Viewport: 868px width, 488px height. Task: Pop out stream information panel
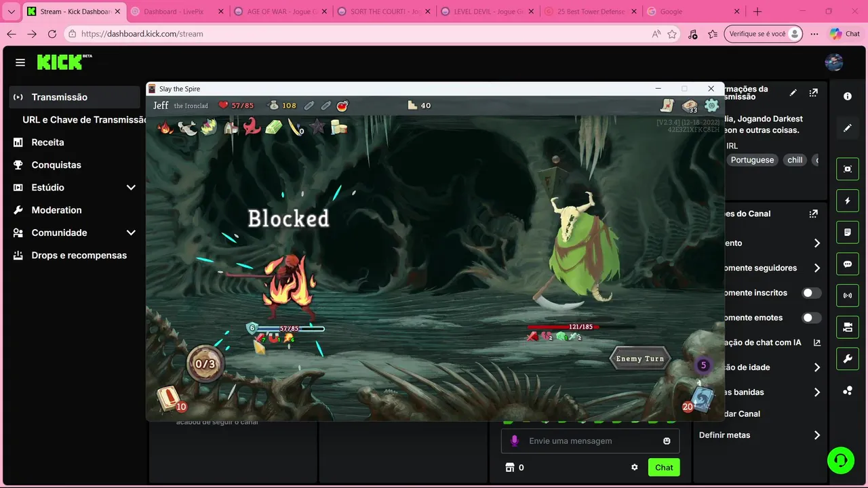813,92
